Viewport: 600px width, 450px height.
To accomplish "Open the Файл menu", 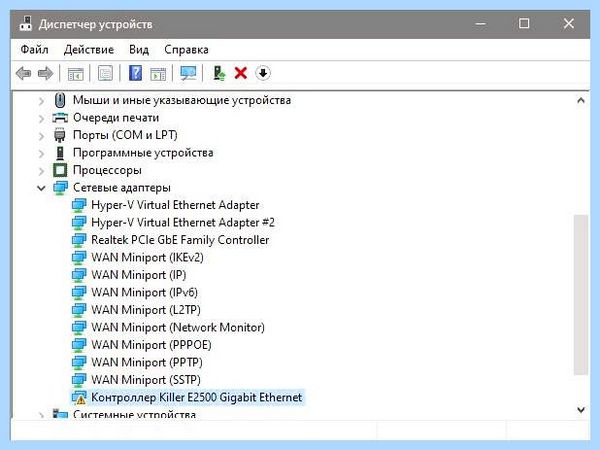I will [34, 50].
